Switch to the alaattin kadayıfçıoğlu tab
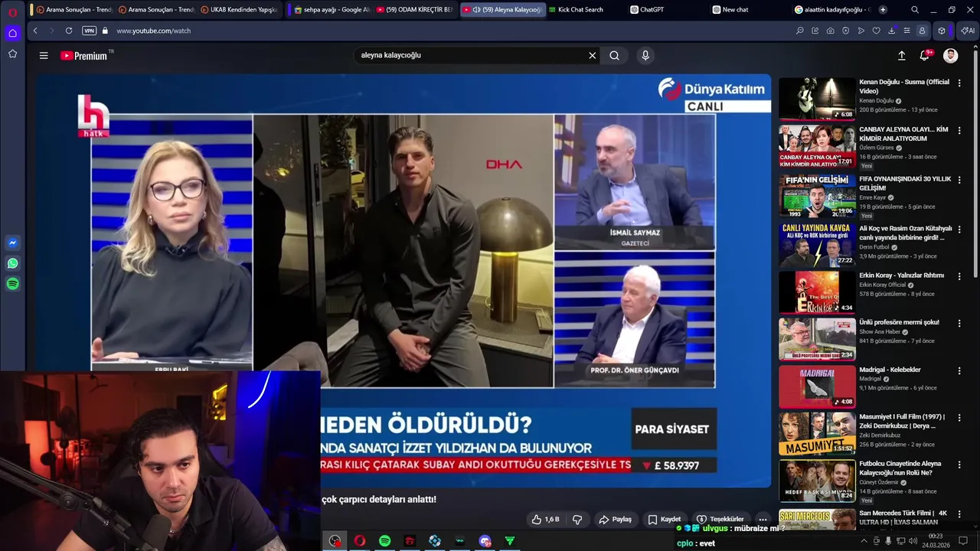 click(x=832, y=10)
